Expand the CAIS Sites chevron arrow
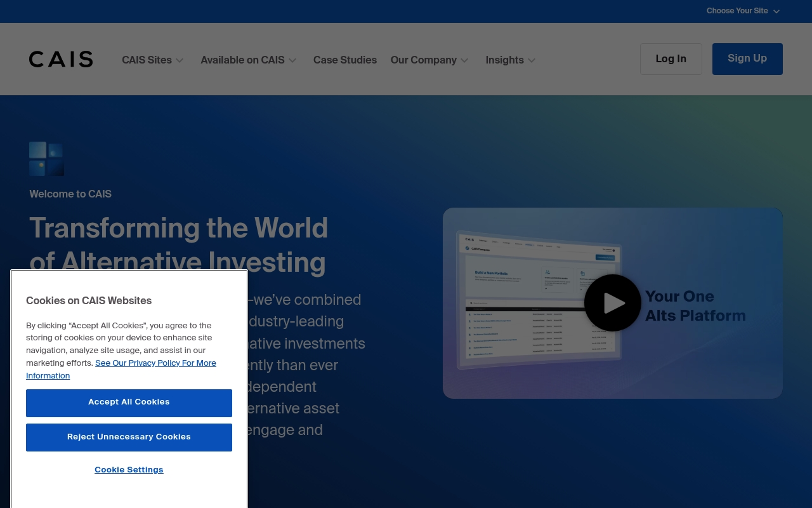The height and width of the screenshot is (508, 812). 180,60
